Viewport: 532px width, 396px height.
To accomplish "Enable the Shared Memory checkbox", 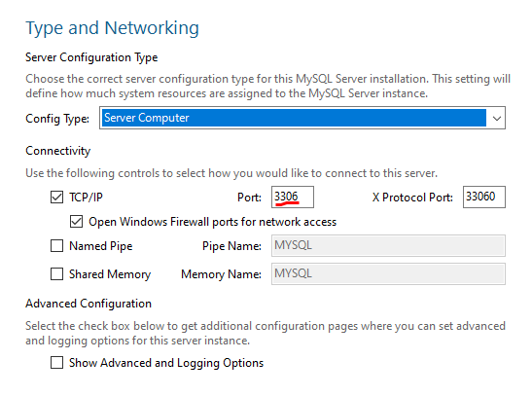I will click(x=56, y=273).
